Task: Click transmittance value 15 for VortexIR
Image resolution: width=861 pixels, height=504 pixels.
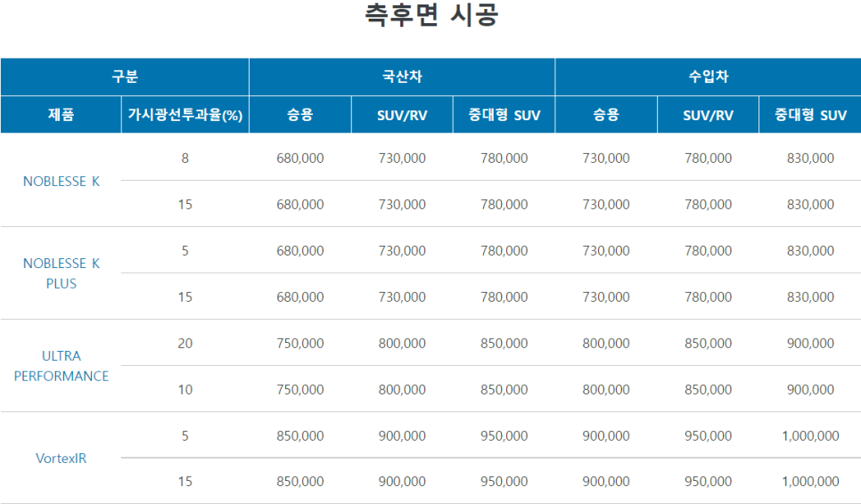Action: pos(185,482)
